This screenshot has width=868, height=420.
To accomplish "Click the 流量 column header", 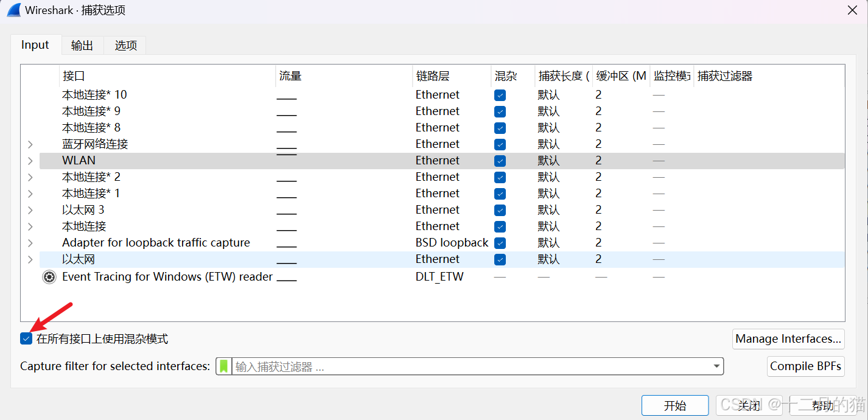I will (x=344, y=76).
